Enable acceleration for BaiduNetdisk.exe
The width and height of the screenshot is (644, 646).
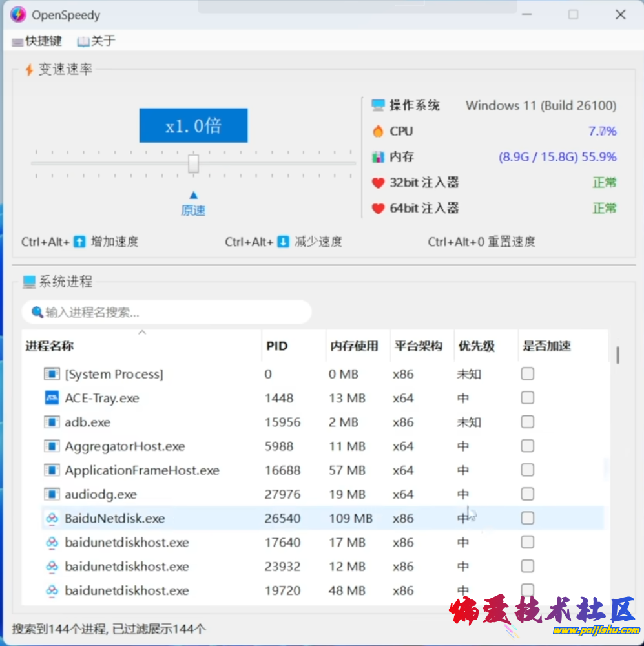[528, 518]
